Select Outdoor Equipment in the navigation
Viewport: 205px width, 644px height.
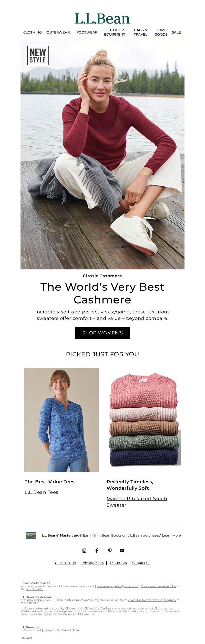pos(115,32)
